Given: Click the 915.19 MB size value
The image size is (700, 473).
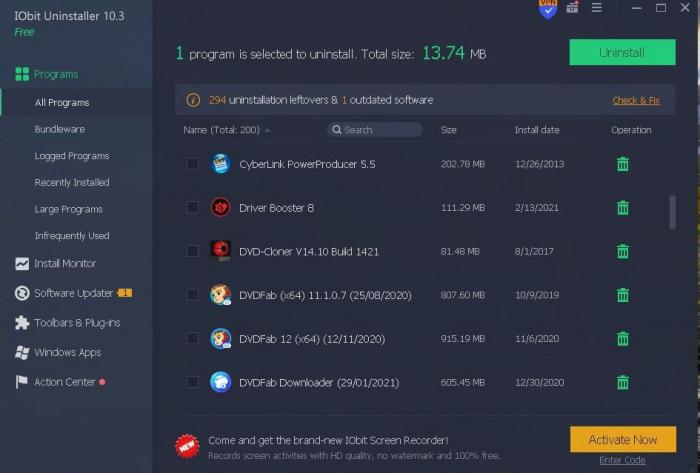Looking at the screenshot, I should 462,339.
